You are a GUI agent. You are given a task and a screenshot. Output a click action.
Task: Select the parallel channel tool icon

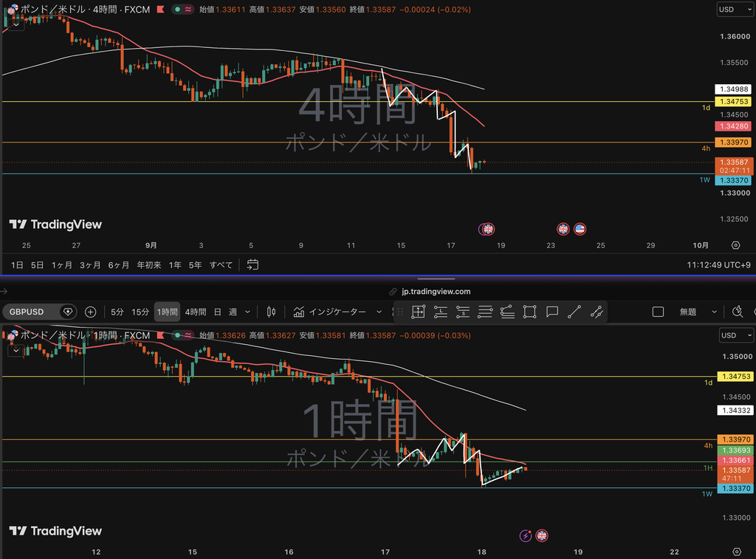(x=597, y=312)
